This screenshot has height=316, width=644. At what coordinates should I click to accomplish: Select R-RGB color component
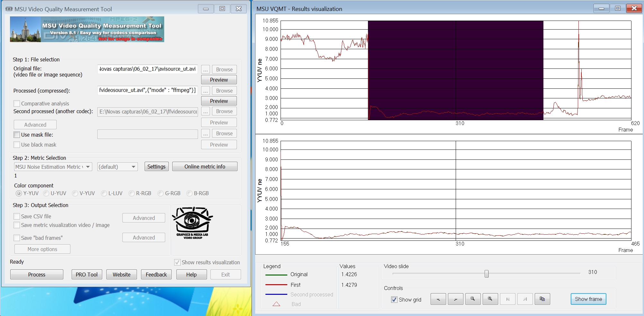coord(131,193)
